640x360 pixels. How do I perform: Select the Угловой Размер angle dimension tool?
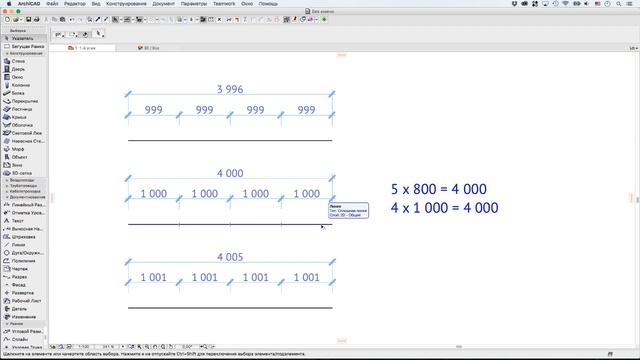[x=24, y=331]
